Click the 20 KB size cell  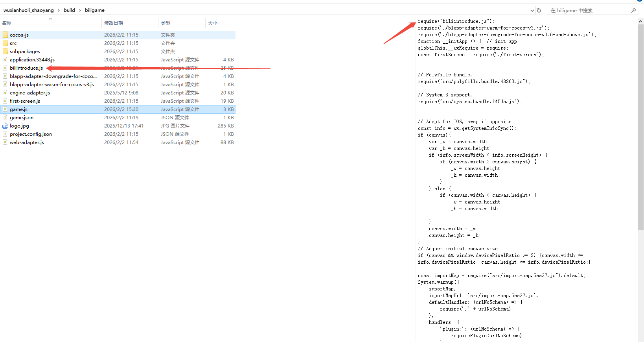tap(227, 93)
